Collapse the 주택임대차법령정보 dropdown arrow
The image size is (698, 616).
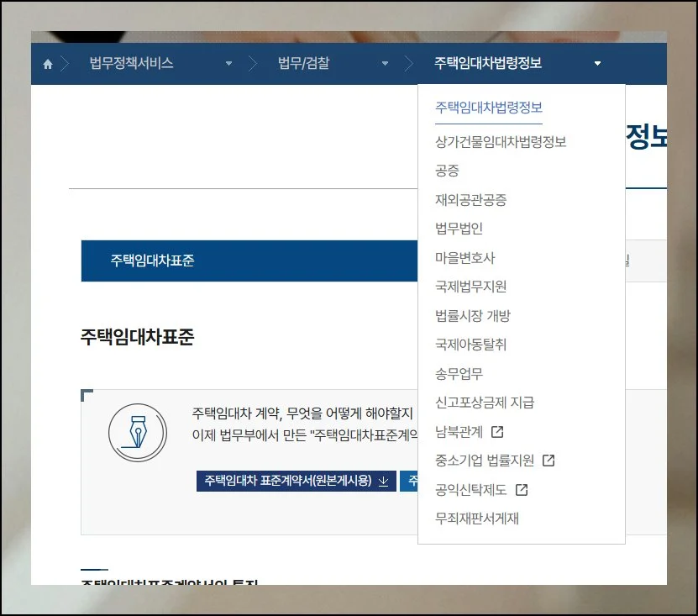click(597, 64)
